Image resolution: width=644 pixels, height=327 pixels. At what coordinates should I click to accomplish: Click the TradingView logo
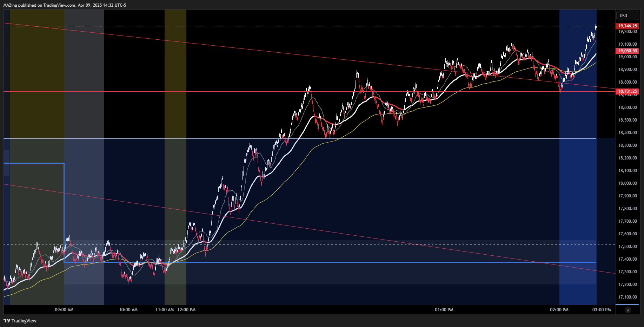click(20, 321)
